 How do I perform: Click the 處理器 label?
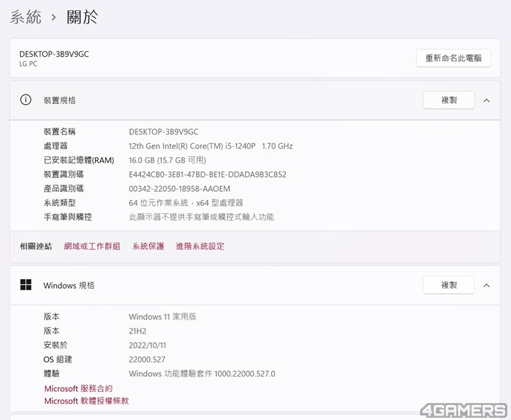pyautogui.click(x=55, y=146)
